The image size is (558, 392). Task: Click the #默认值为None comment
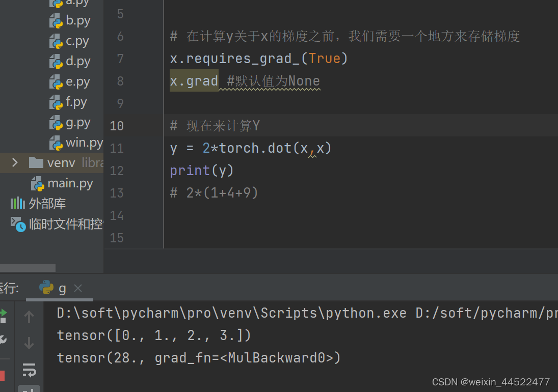(273, 81)
